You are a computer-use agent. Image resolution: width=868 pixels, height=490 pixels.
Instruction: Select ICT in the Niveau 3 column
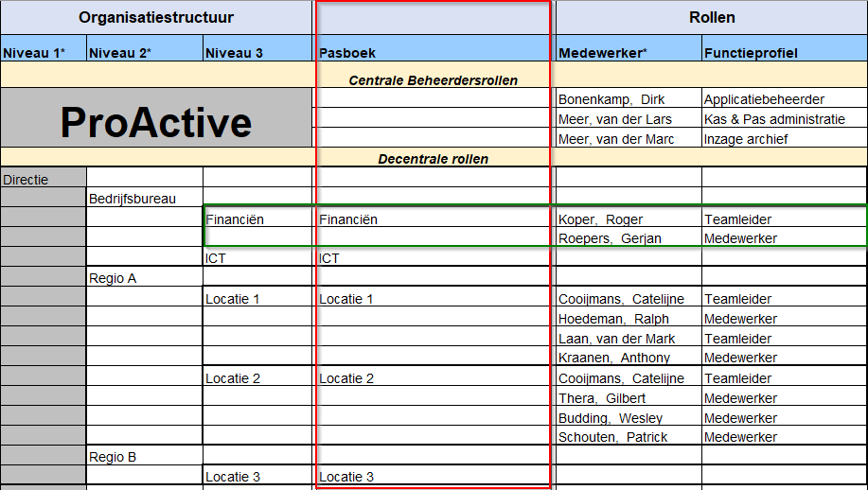point(258,256)
